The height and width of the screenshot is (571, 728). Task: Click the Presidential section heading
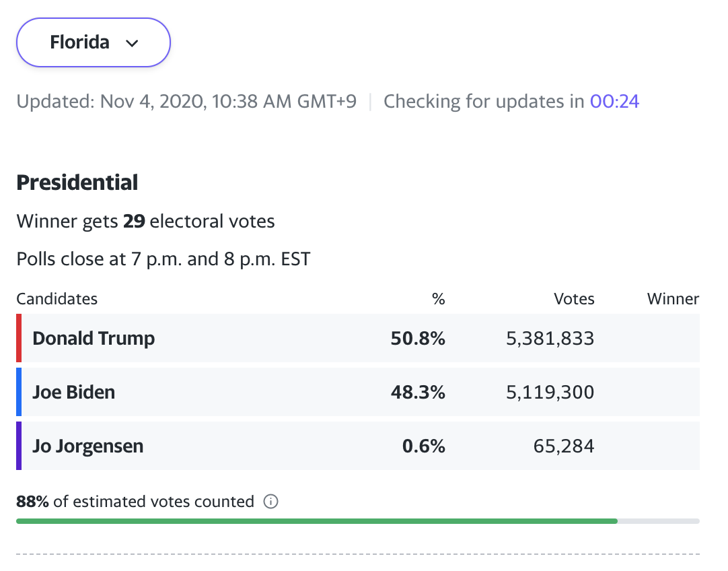(77, 182)
